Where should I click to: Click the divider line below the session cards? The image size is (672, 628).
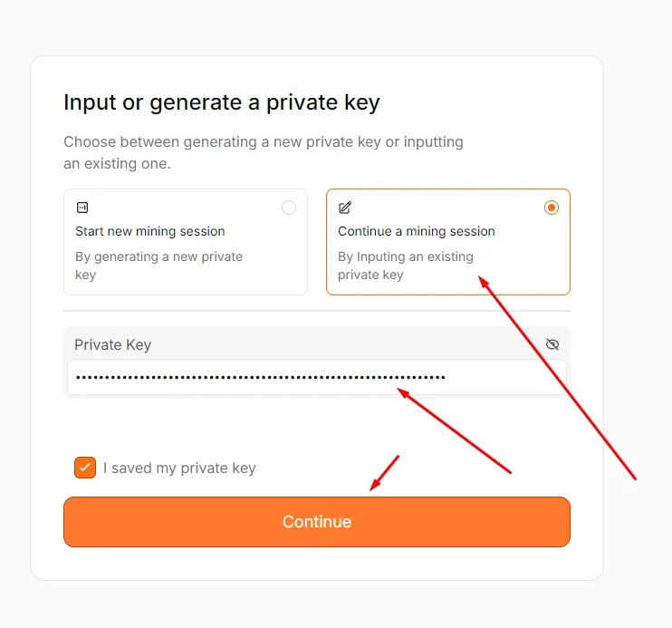[x=317, y=311]
